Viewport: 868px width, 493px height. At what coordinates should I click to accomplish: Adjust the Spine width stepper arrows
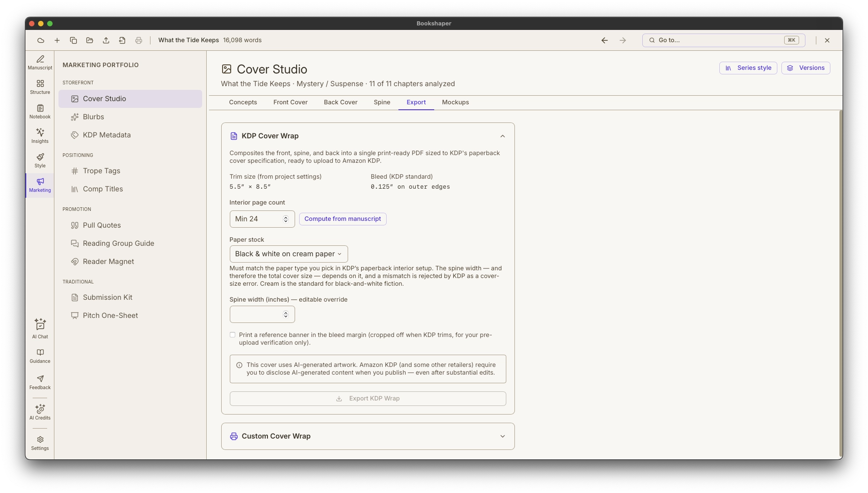[x=286, y=314]
